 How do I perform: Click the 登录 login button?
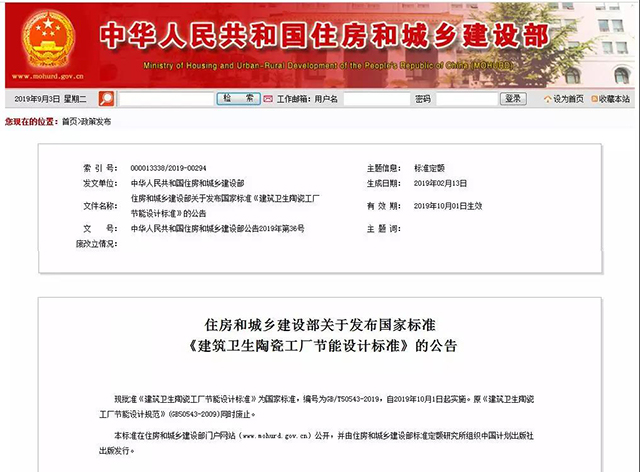513,98
